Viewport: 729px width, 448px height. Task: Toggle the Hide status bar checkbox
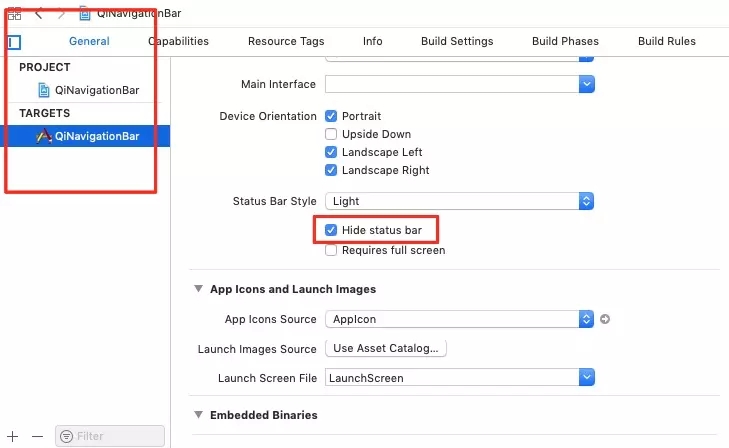[x=331, y=231]
